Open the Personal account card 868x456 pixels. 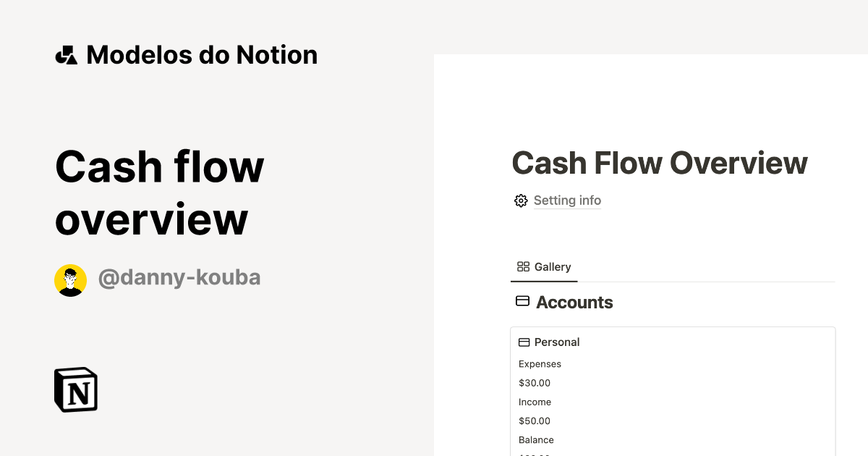click(x=557, y=342)
